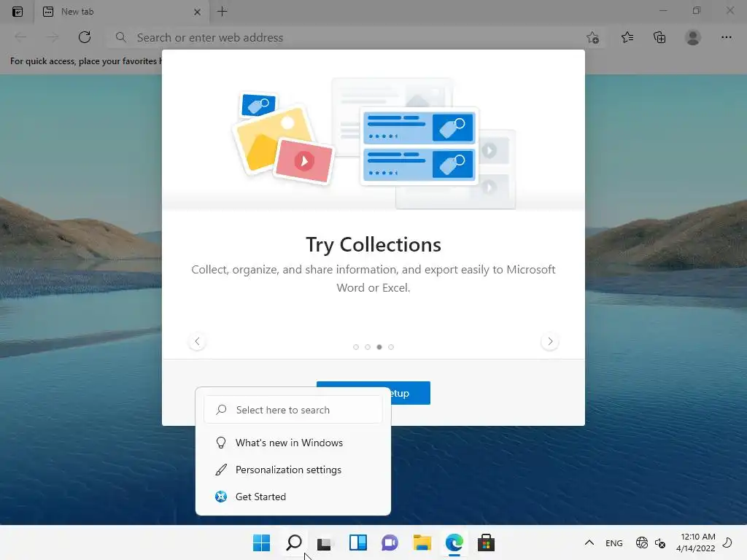This screenshot has width=747, height=560.
Task: Open a new tab with plus button
Action: pos(222,12)
